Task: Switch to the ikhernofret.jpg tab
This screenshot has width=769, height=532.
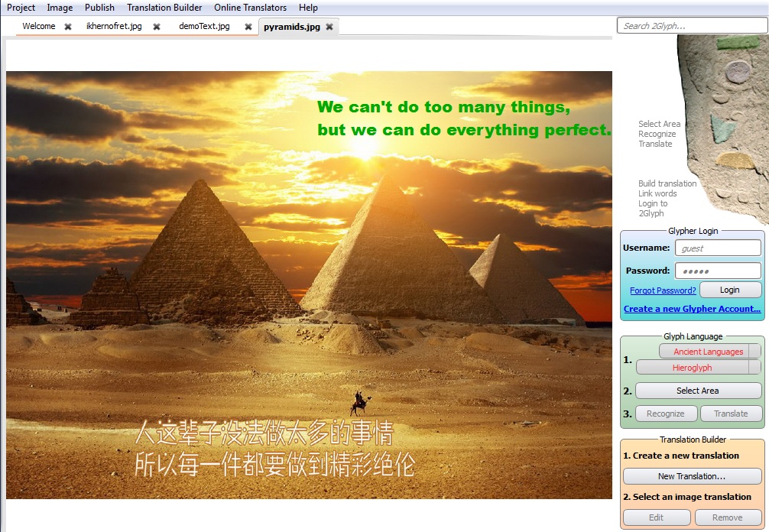Action: [114, 26]
